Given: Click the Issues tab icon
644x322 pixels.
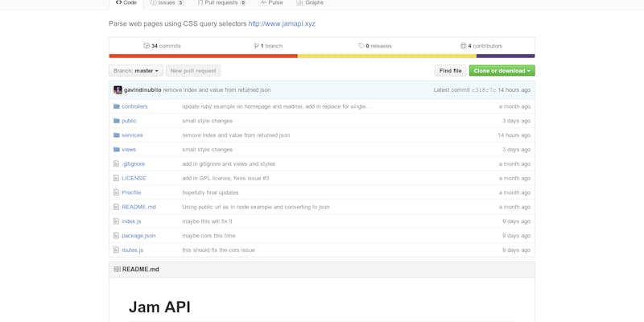Looking at the screenshot, I should click(x=153, y=3).
